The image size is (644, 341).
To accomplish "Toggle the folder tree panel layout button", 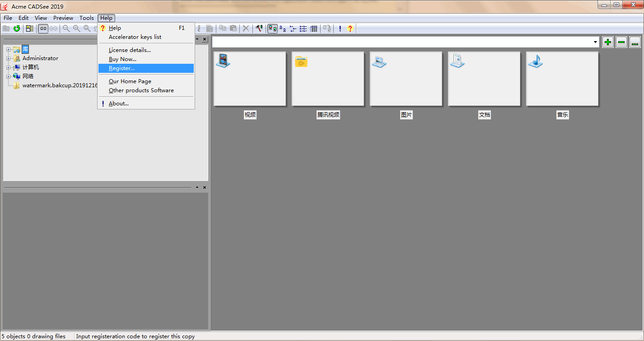I will pos(29,28).
